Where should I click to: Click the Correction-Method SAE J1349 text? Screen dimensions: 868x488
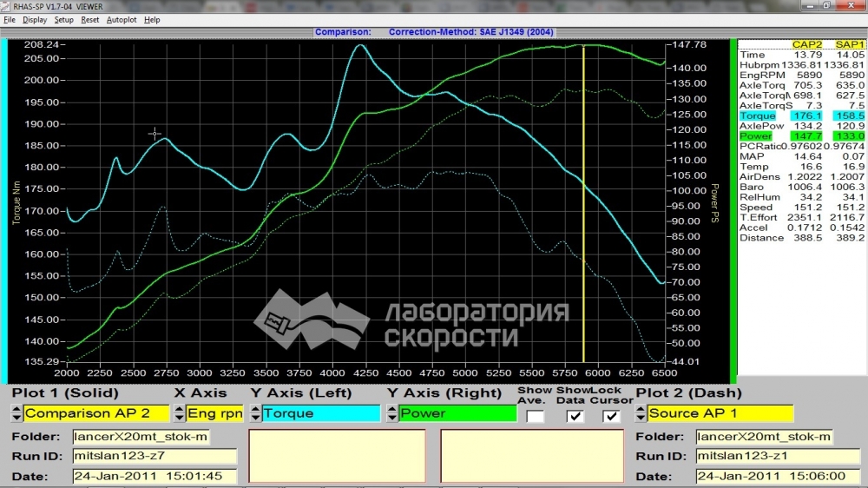(470, 32)
